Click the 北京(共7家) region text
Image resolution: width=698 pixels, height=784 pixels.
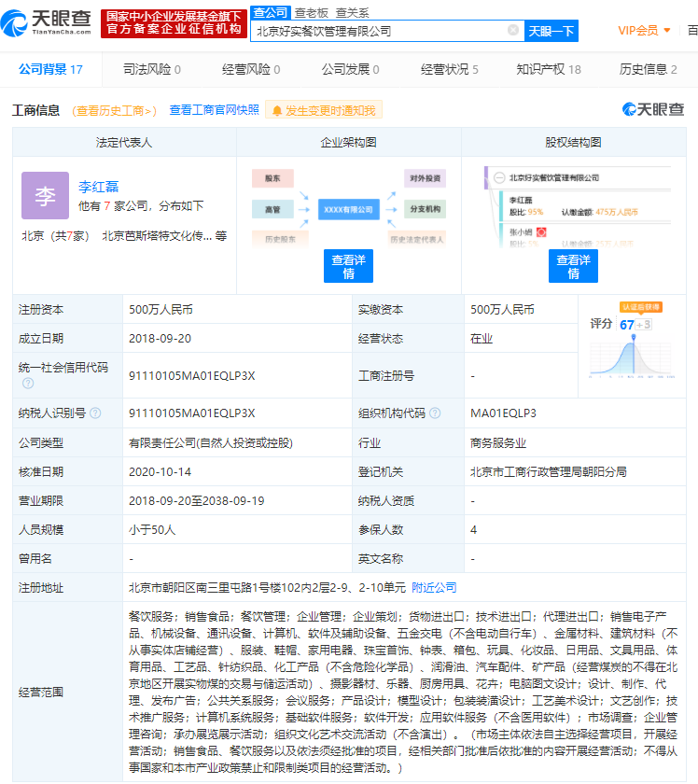55,235
